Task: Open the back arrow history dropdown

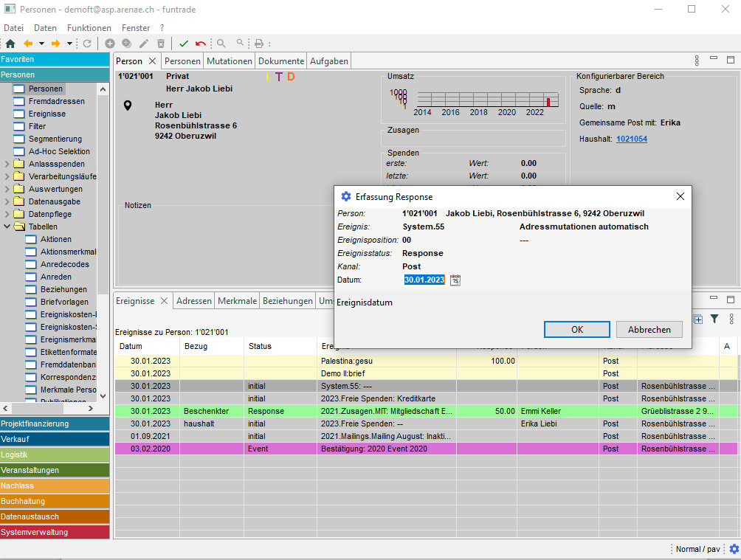Action: (x=41, y=44)
